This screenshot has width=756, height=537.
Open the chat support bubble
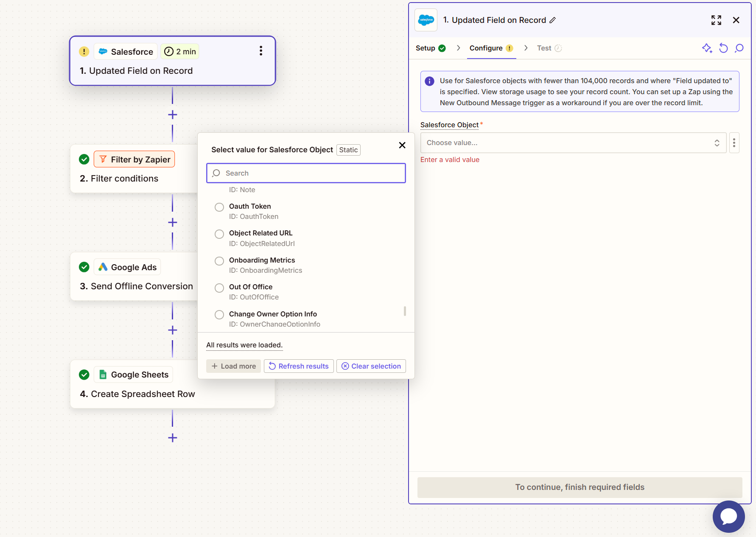728,516
